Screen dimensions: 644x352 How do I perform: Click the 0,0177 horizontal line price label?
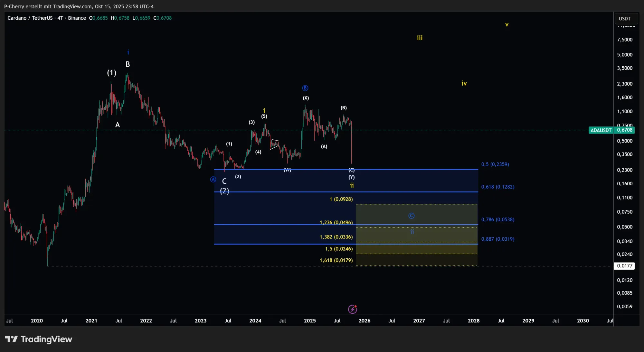(625, 266)
